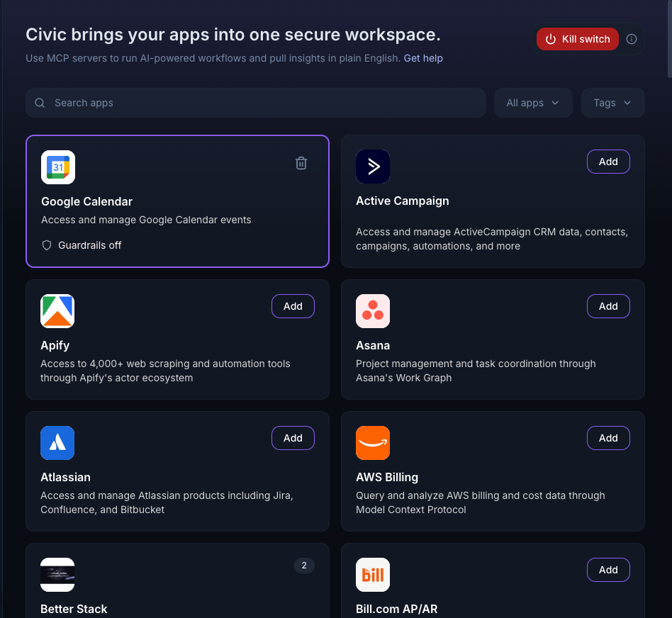
Task: Click the Better Stack count badge 2
Action: click(304, 566)
